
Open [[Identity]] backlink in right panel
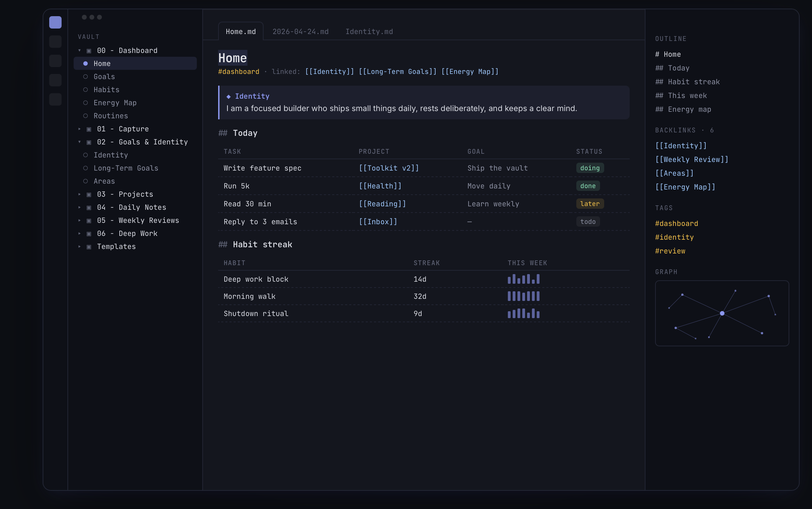681,146
